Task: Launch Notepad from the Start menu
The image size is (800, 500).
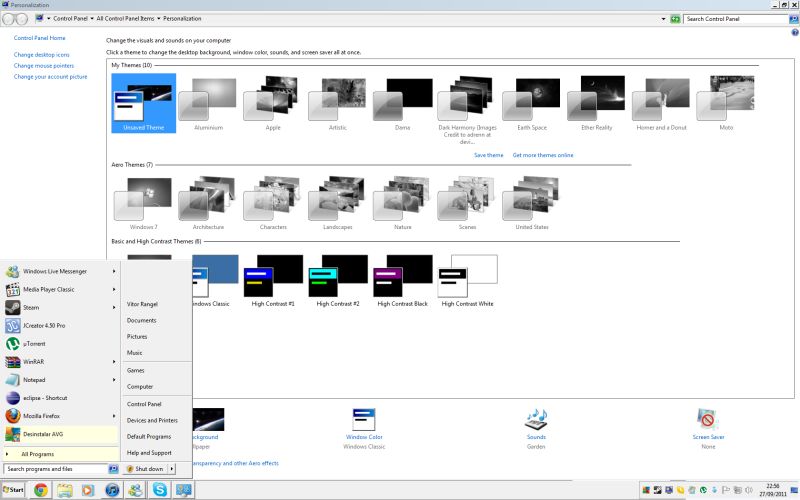Action: [x=60, y=380]
